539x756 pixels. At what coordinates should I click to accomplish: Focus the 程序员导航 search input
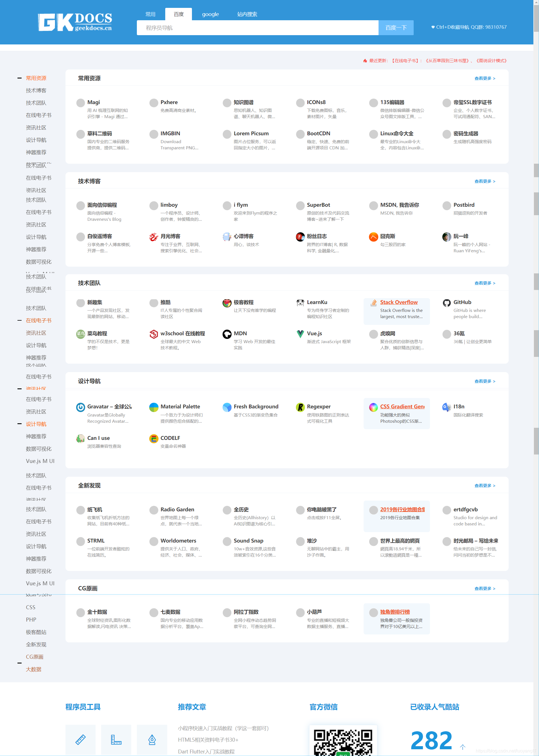click(x=257, y=28)
